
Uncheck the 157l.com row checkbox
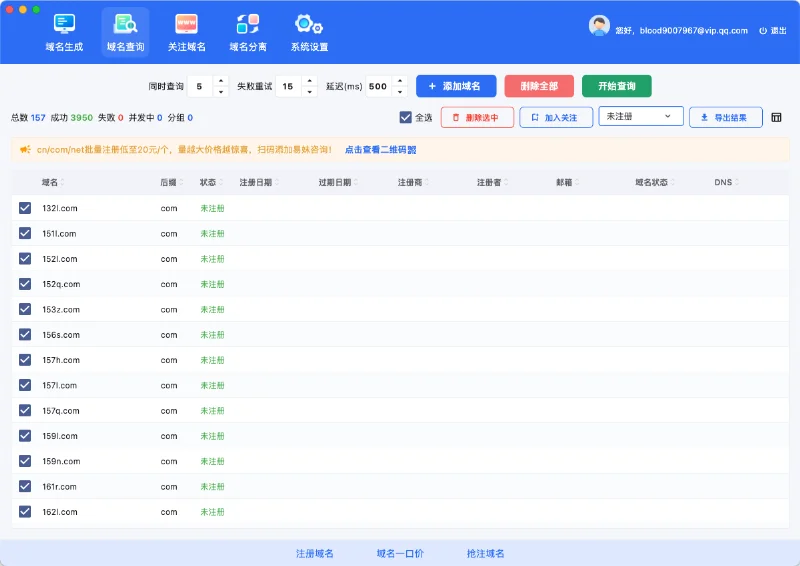(25, 385)
